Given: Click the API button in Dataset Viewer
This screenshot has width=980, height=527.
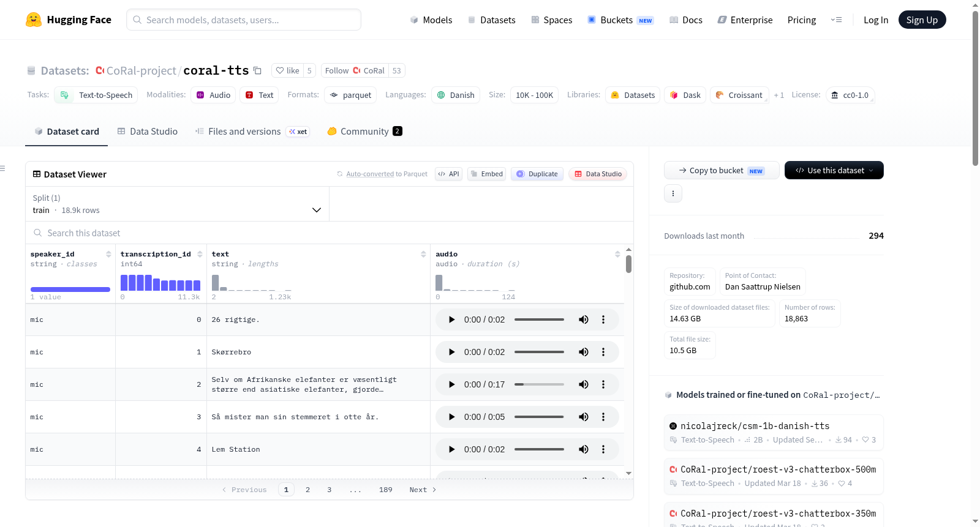Looking at the screenshot, I should pyautogui.click(x=448, y=174).
